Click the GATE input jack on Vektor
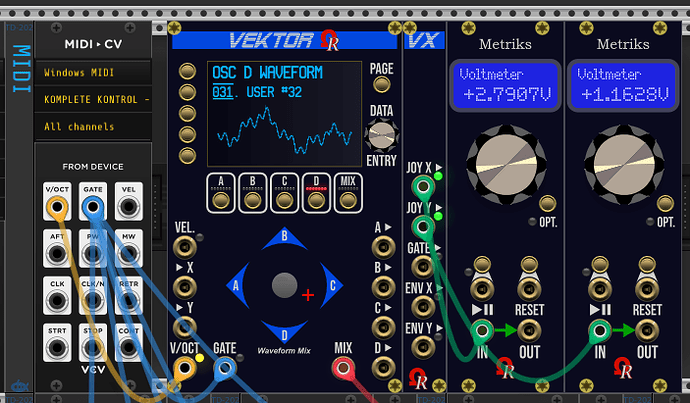The height and width of the screenshot is (403, 690). coord(225,368)
